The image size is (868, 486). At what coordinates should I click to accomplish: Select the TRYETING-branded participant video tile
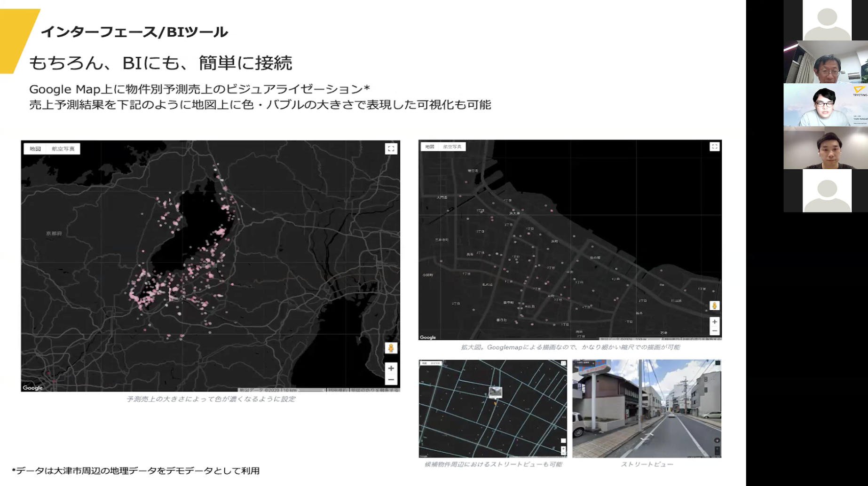[826, 105]
